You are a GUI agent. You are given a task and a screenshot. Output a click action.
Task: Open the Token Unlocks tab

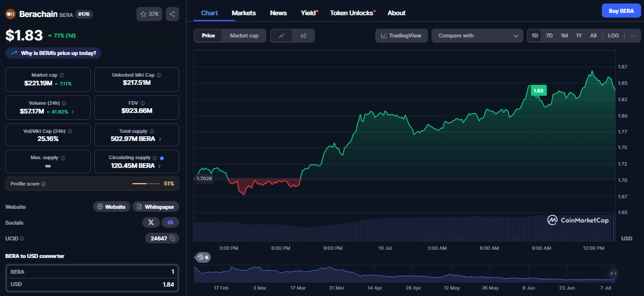click(353, 13)
